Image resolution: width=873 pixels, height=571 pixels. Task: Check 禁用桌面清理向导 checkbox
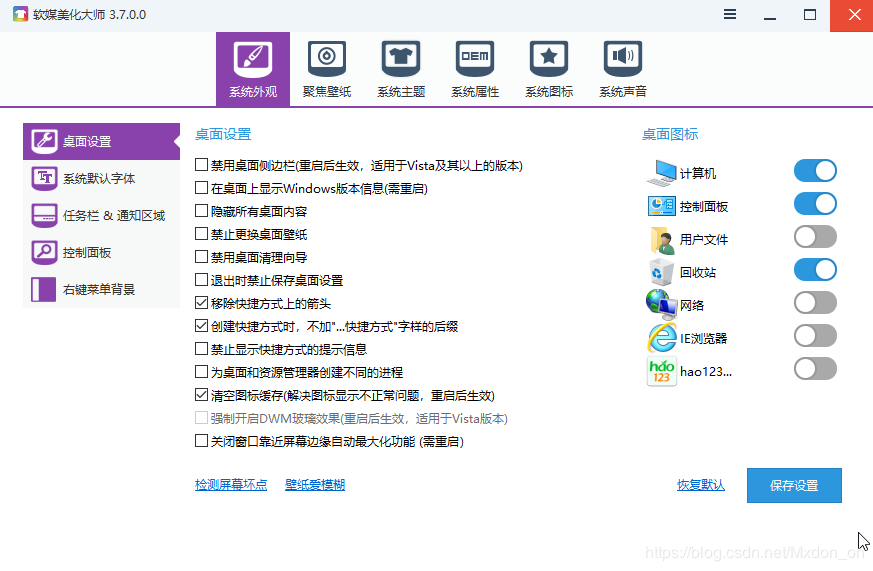click(x=202, y=257)
